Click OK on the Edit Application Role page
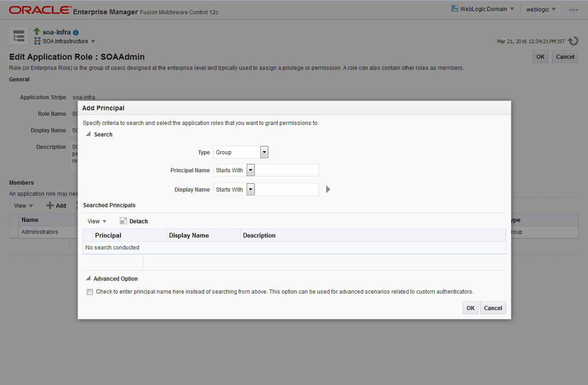Viewport: 588px width, 385px height. [x=540, y=57]
